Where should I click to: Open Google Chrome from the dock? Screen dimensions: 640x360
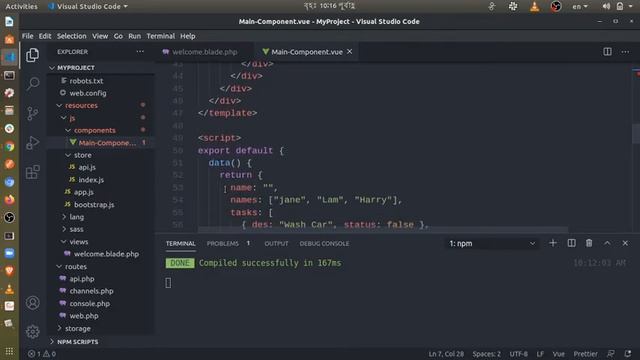(9, 146)
